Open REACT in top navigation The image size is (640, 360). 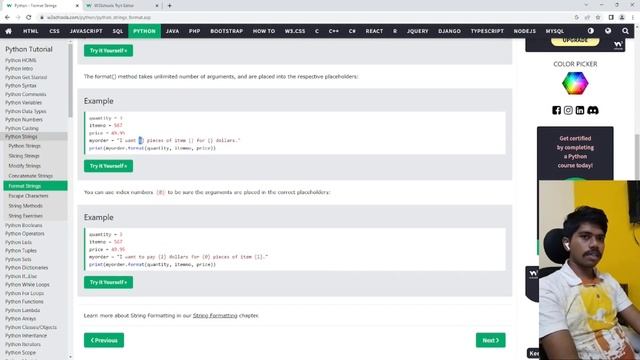pos(374,31)
